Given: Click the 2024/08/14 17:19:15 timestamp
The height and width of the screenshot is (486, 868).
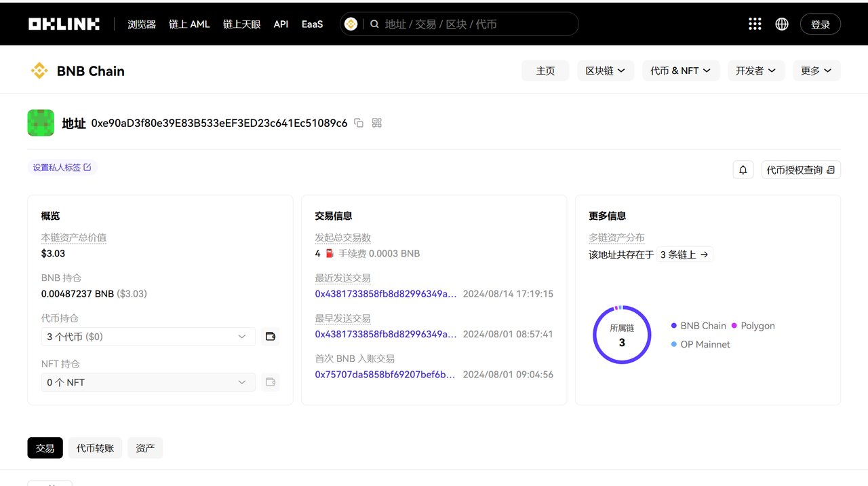Looking at the screenshot, I should coord(508,294).
